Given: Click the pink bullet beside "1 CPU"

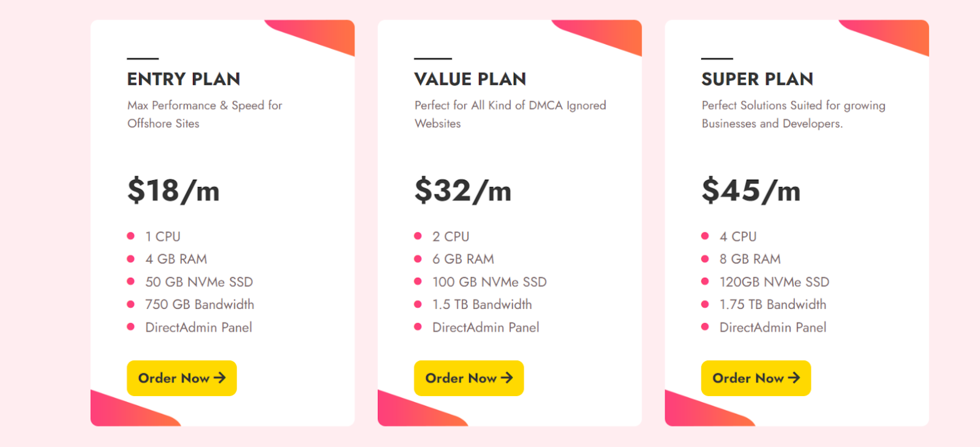Looking at the screenshot, I should tap(130, 236).
